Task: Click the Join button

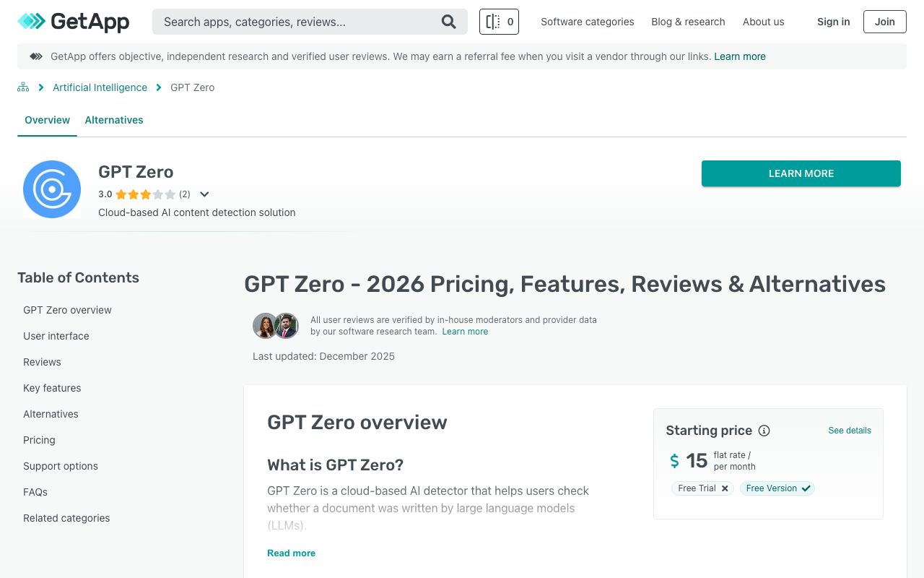Action: click(x=885, y=22)
